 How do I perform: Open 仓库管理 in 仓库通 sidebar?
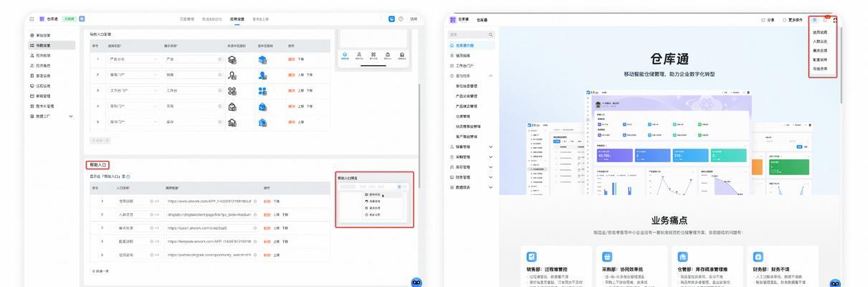[463, 116]
